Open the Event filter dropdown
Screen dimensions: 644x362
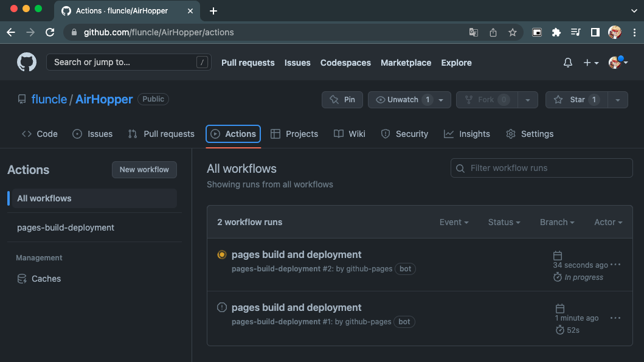(x=454, y=222)
